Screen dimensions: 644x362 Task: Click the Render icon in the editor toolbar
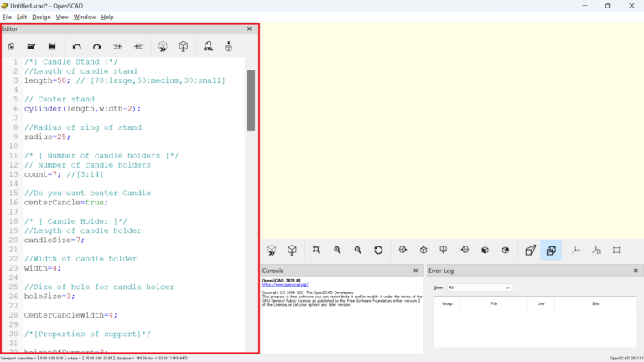click(x=183, y=46)
